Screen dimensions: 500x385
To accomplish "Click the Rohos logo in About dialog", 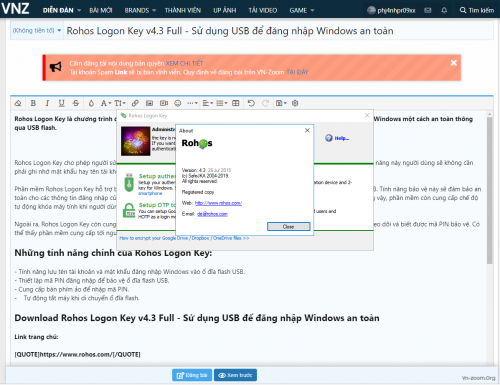I will pyautogui.click(x=197, y=143).
